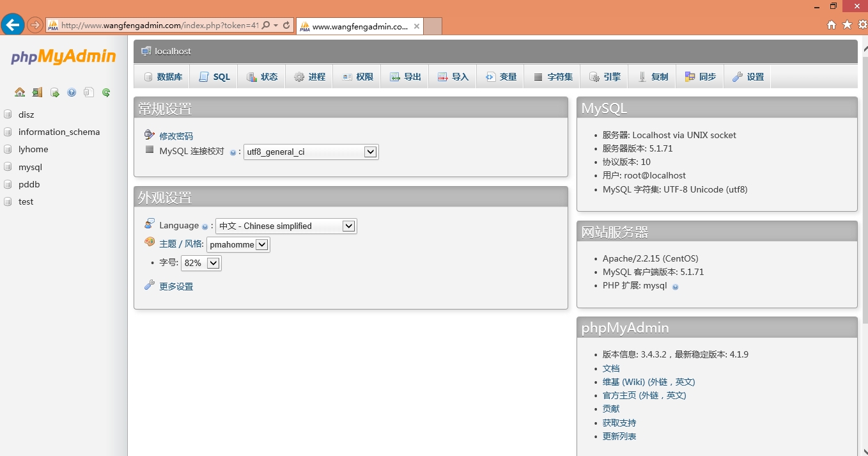Viewport: 868px width, 456px height.
Task: Click the help icon beside MySQL 连接校对
Action: (x=233, y=152)
